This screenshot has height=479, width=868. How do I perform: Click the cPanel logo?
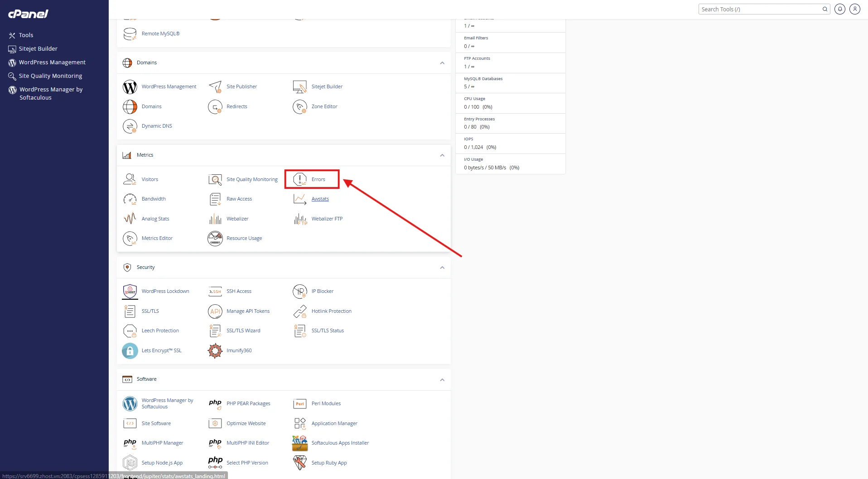pos(28,14)
